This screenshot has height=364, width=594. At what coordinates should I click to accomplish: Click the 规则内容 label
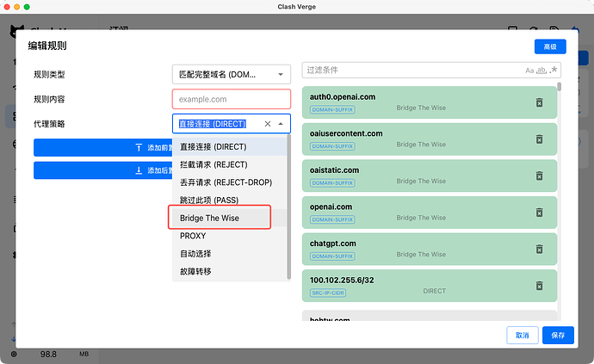[x=49, y=99]
